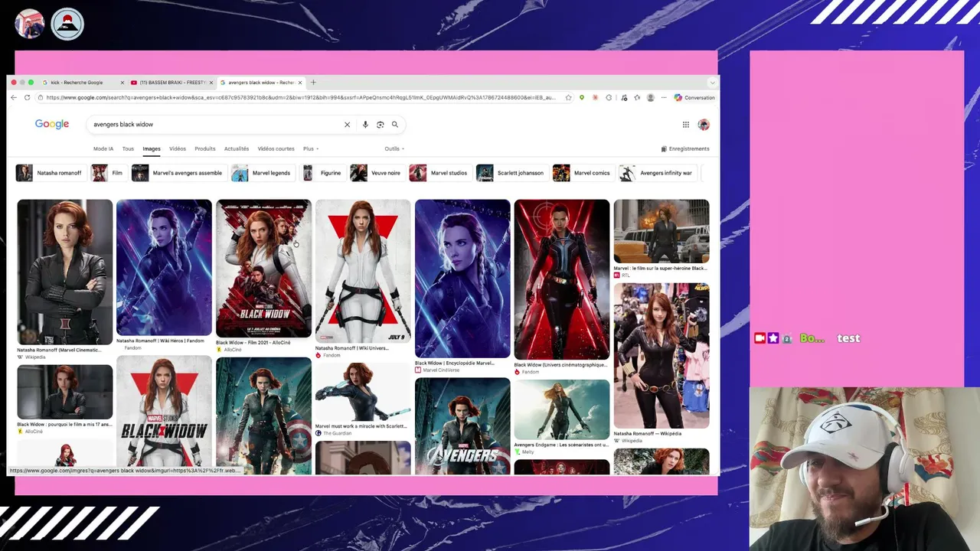
Task: Open the 'Natasha Romanoff — Wikipédia' cosplay image
Action: point(661,356)
